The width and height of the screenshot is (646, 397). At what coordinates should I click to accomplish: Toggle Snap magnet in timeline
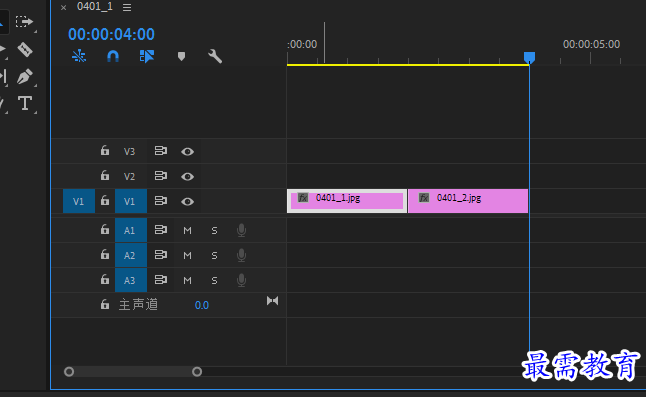pyautogui.click(x=113, y=56)
